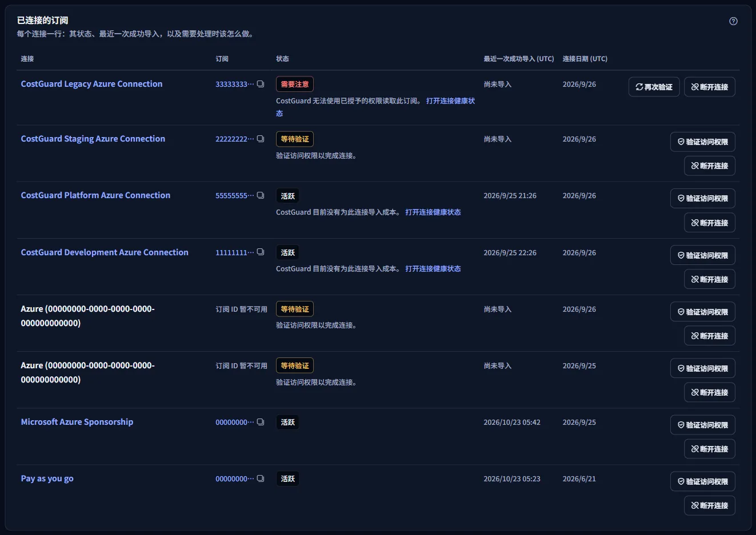Image resolution: width=756 pixels, height=535 pixels.
Task: Open CostGuard Staging Azure Connection link
Action: pyautogui.click(x=93, y=139)
